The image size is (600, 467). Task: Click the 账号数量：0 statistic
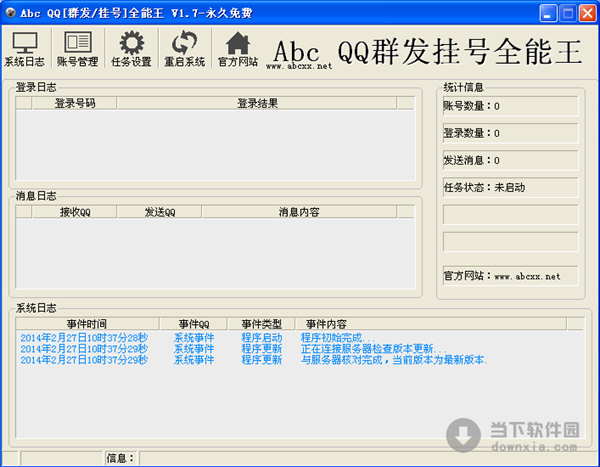tap(510, 106)
